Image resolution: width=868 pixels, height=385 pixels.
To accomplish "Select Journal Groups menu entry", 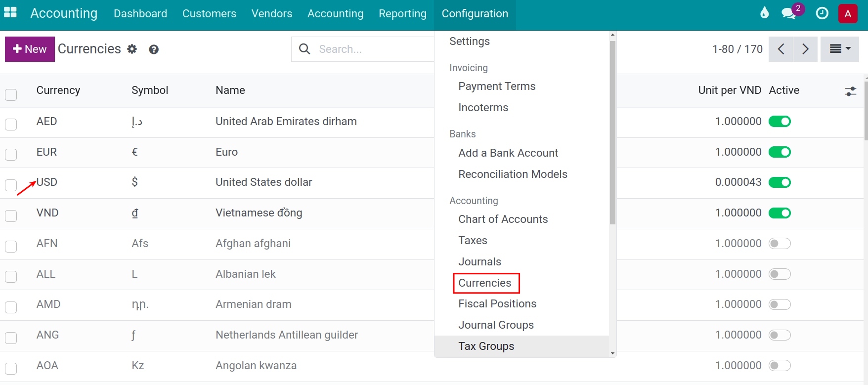I will [496, 325].
